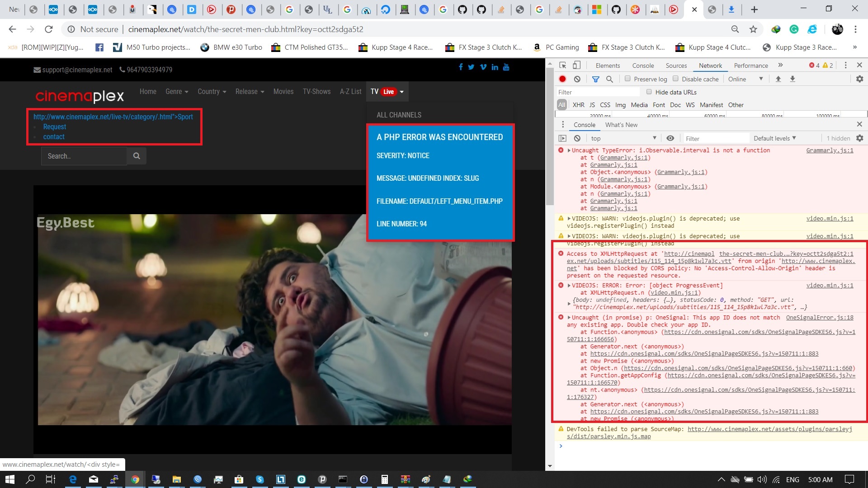This screenshot has width=868, height=488.
Task: Open console settings gear
Action: [859, 138]
